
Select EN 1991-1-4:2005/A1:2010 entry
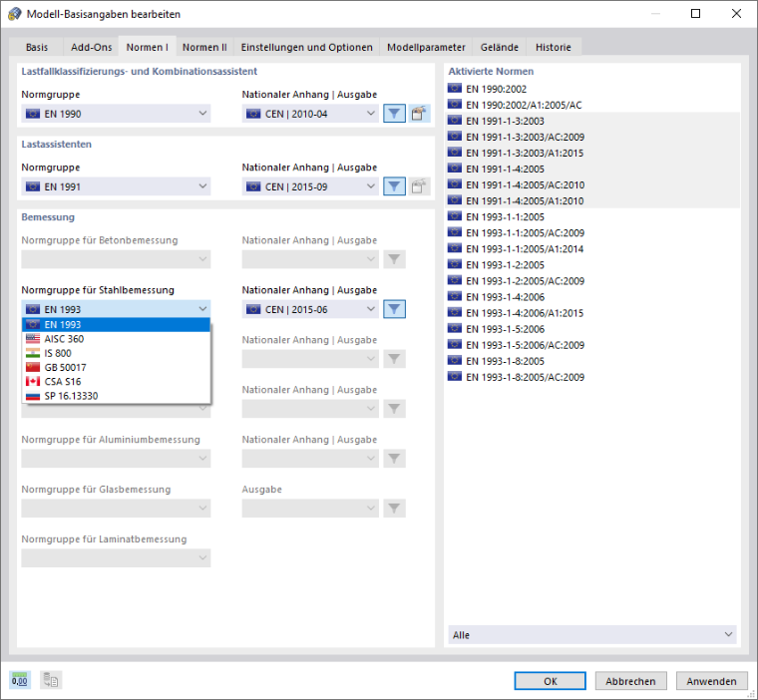click(592, 200)
